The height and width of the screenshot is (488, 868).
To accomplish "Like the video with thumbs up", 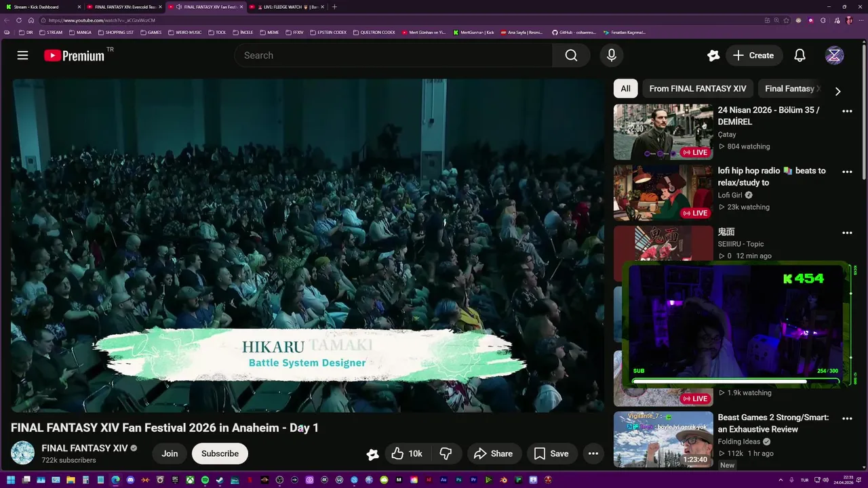I will (407, 453).
